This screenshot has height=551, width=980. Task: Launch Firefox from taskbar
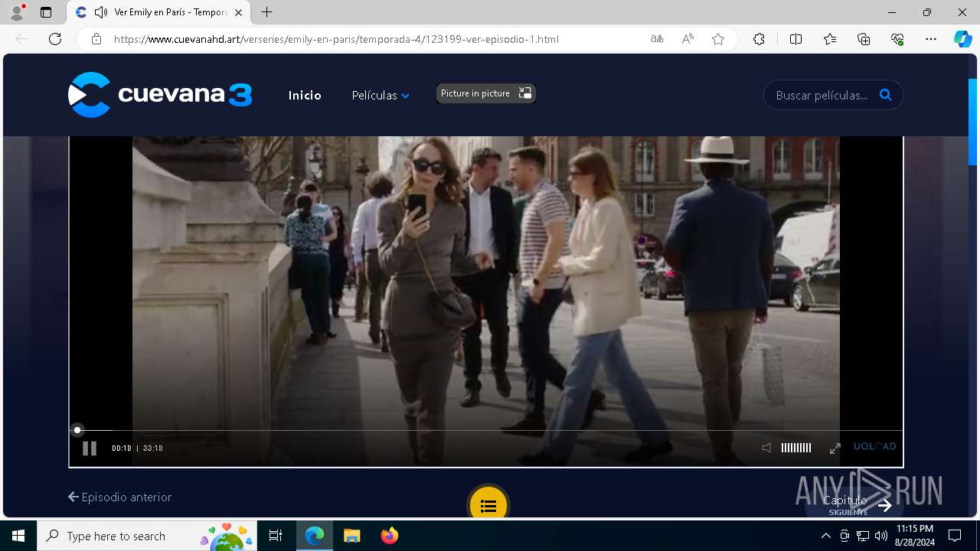390,536
